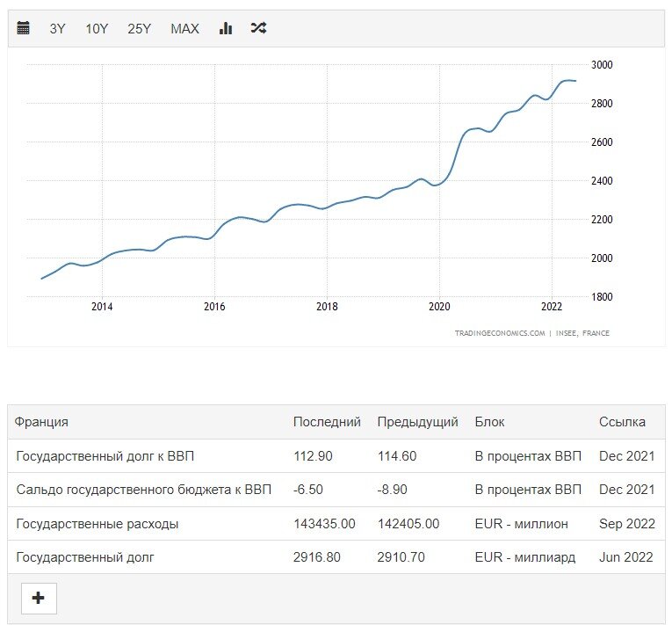Select the 10Y time range

coord(97,29)
